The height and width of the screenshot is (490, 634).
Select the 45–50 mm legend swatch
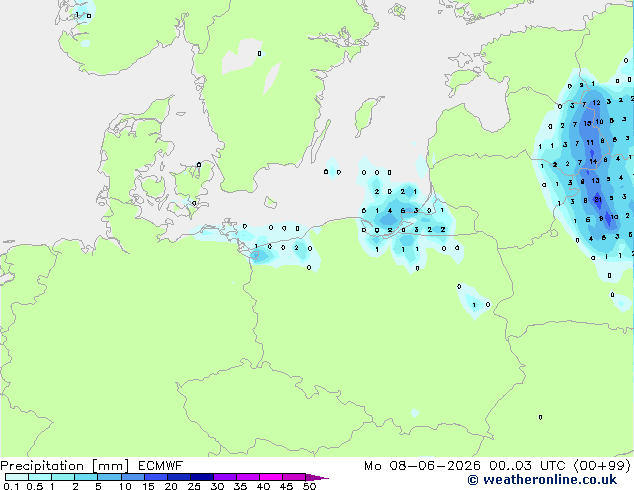294,477
